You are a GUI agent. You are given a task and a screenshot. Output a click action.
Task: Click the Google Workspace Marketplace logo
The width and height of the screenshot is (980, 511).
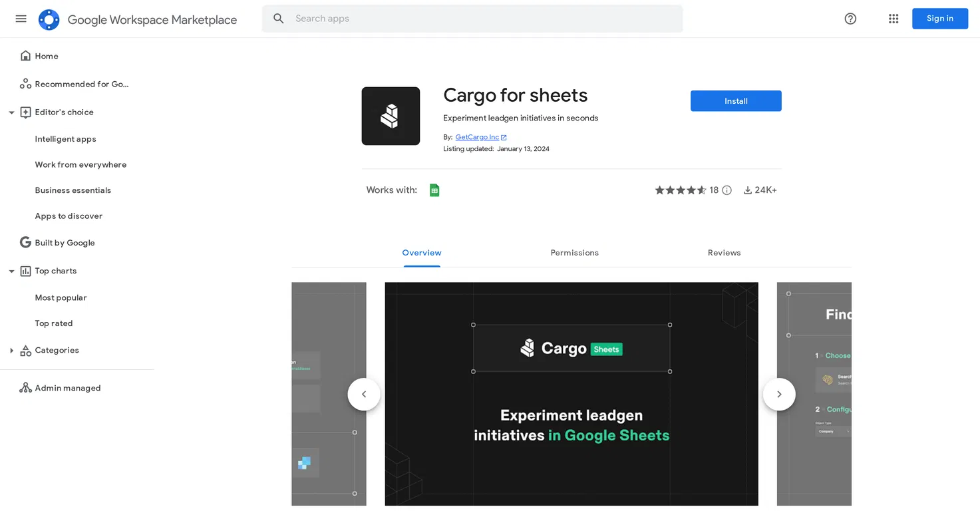click(49, 19)
